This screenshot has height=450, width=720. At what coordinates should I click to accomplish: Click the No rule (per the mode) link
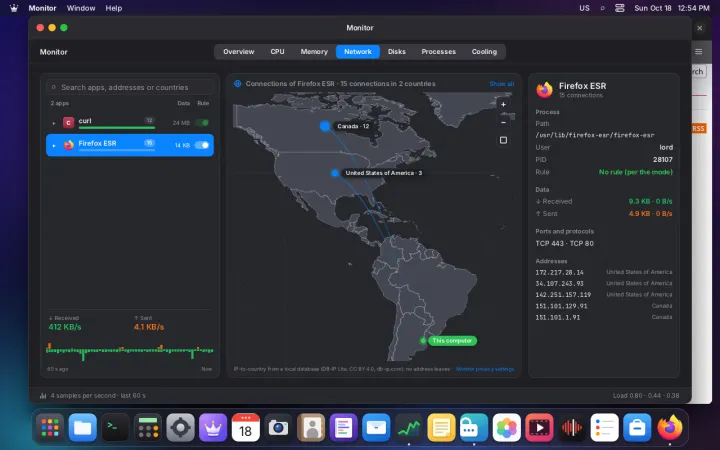tap(636, 172)
